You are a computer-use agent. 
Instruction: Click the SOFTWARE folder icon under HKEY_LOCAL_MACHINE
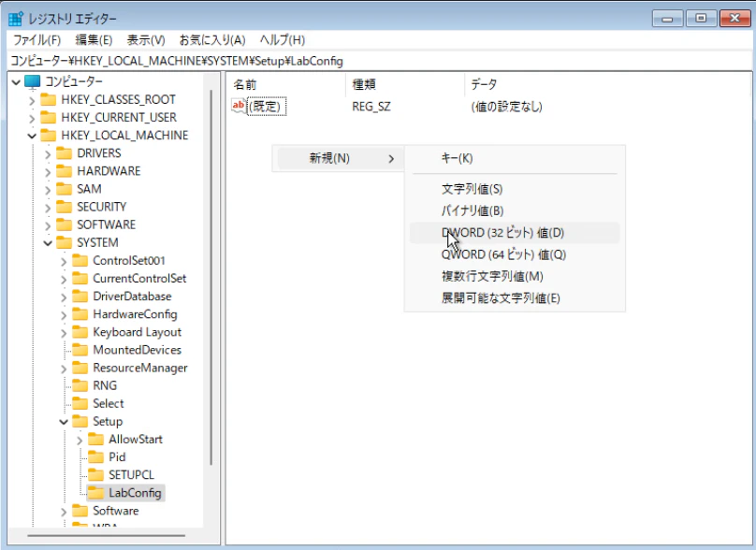pos(64,224)
